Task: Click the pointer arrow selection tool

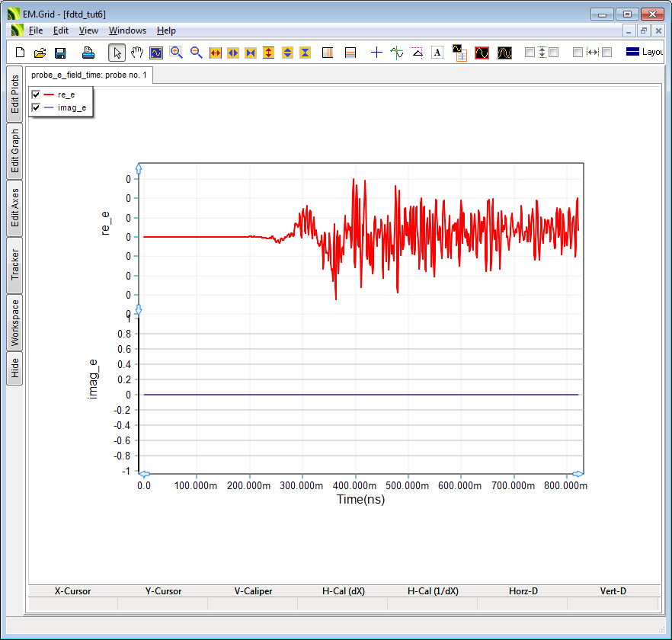Action: [x=117, y=53]
